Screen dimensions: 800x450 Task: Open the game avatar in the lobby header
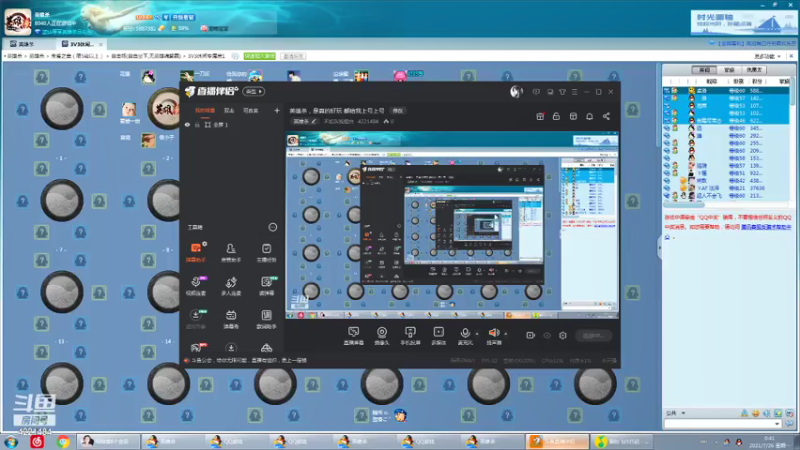pyautogui.click(x=18, y=22)
